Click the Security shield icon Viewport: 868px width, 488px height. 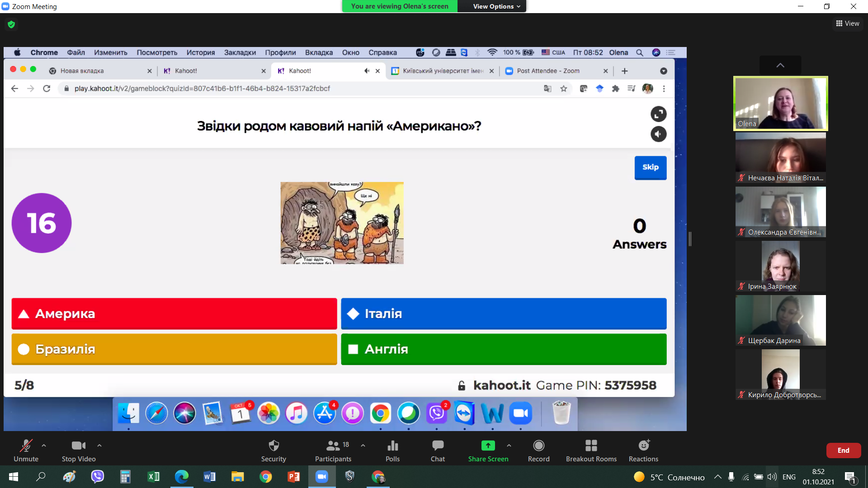click(274, 446)
